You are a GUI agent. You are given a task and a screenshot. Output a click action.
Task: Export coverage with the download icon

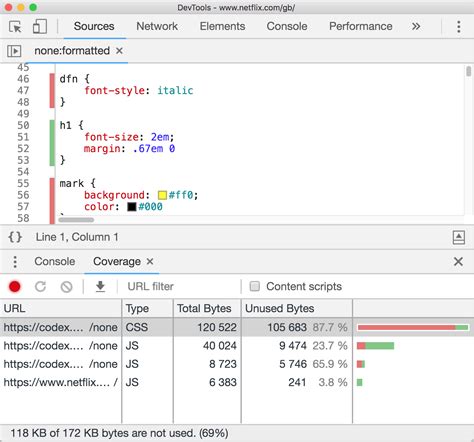click(100, 286)
